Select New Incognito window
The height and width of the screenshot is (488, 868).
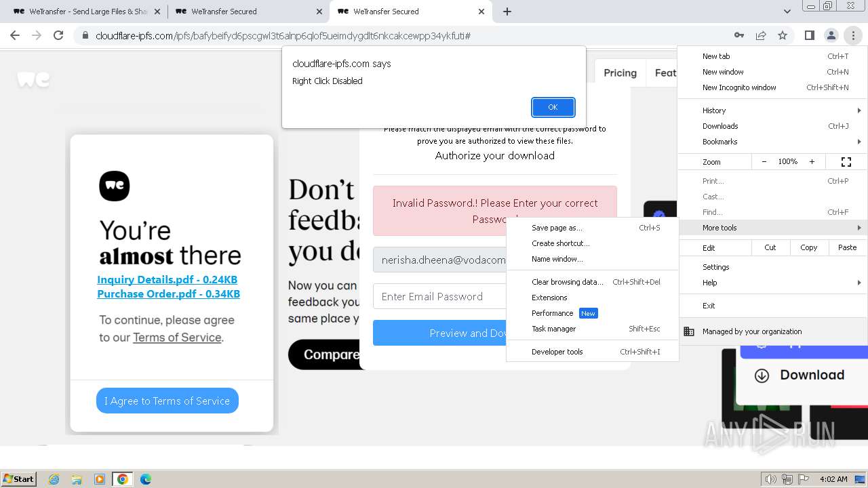(x=773, y=87)
